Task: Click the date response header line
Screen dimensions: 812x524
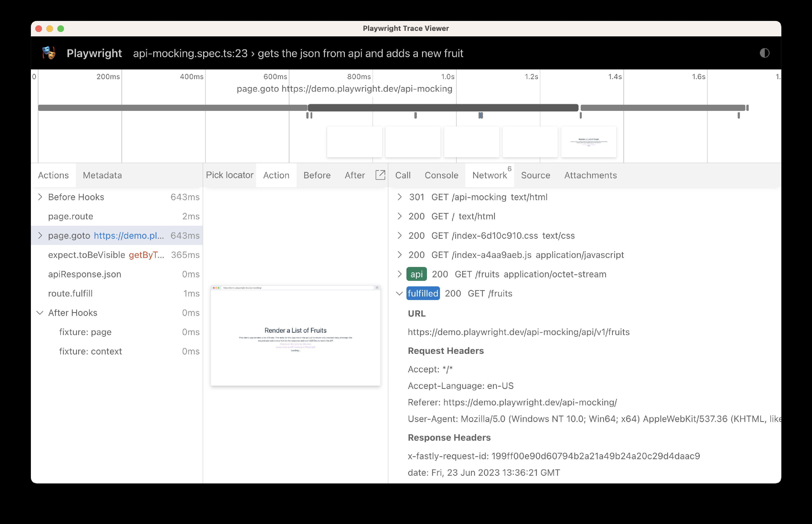Action: click(484, 473)
